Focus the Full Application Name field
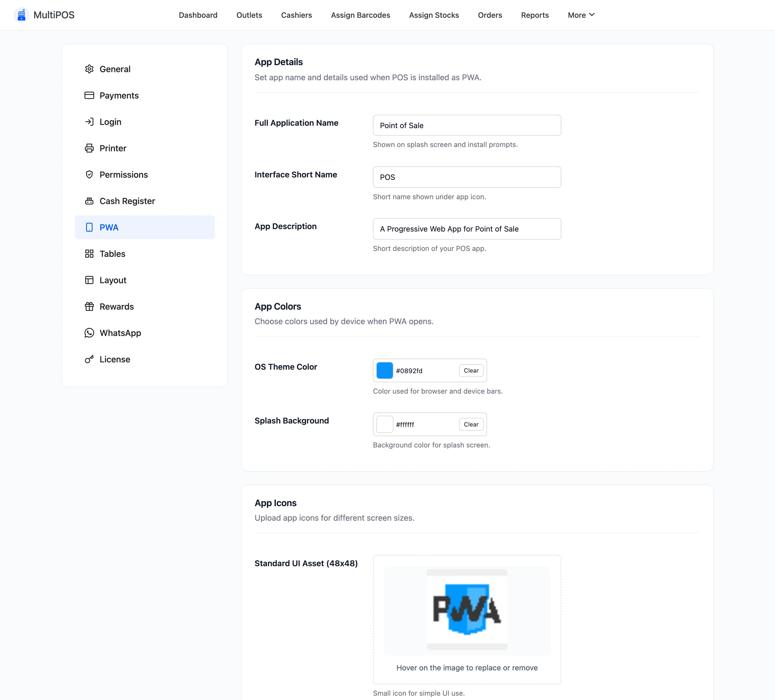The height and width of the screenshot is (700, 775). coord(467,125)
